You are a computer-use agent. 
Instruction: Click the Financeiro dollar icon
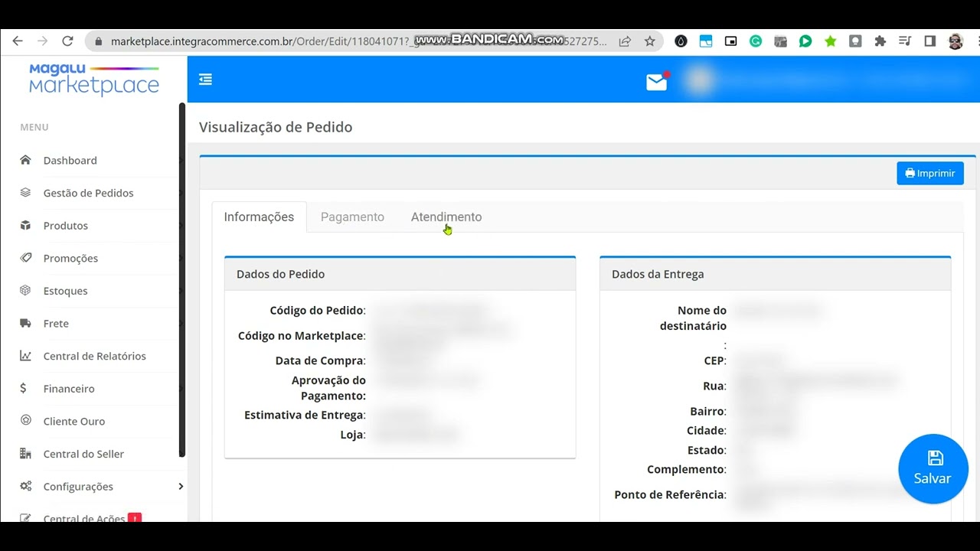pyautogui.click(x=24, y=389)
